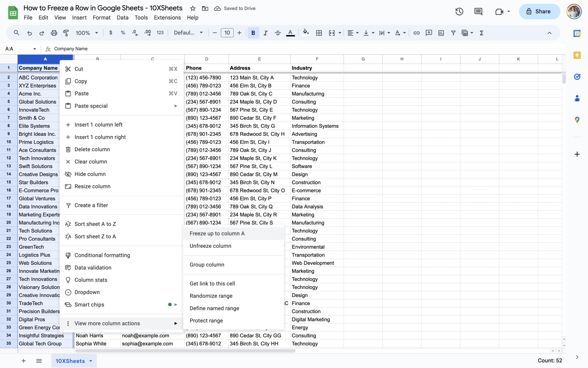588x368 pixels.
Task: Open version history clock icon
Action: point(459,11)
